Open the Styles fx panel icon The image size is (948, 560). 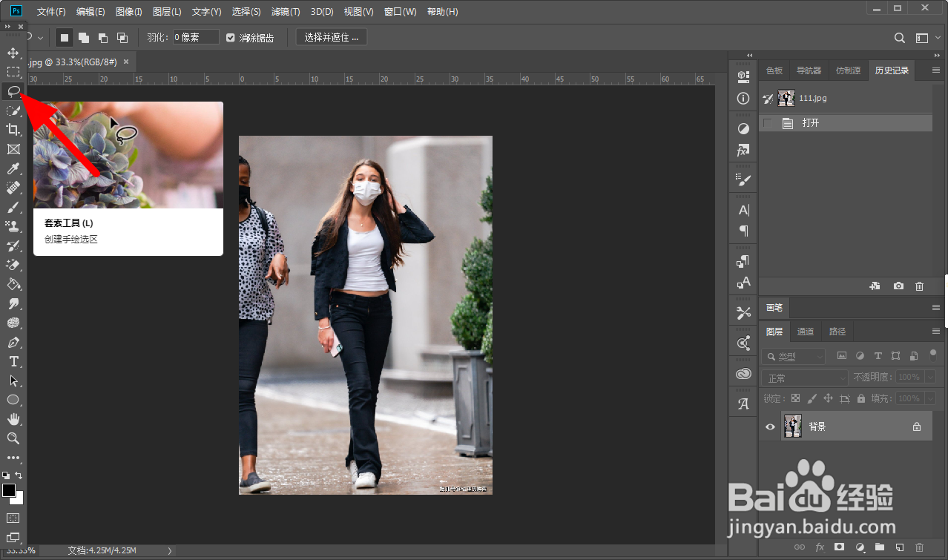coord(743,150)
